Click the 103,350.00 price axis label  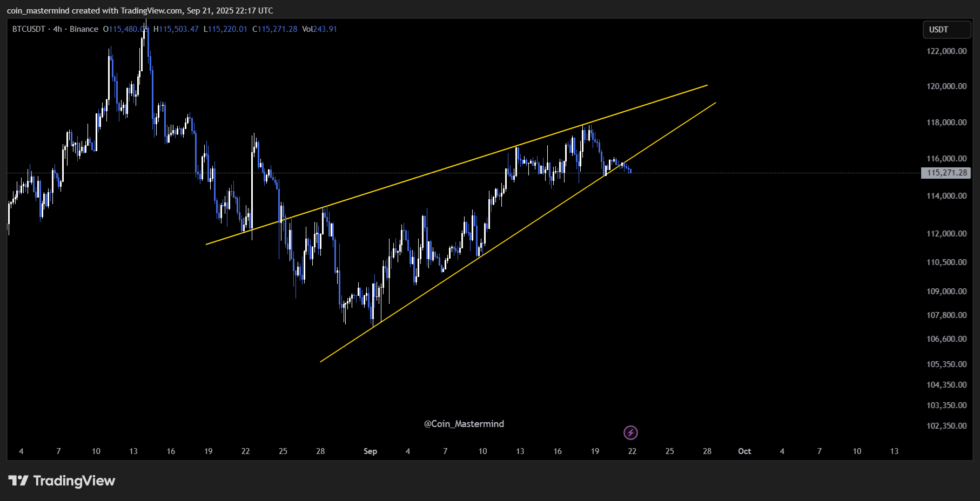point(947,405)
